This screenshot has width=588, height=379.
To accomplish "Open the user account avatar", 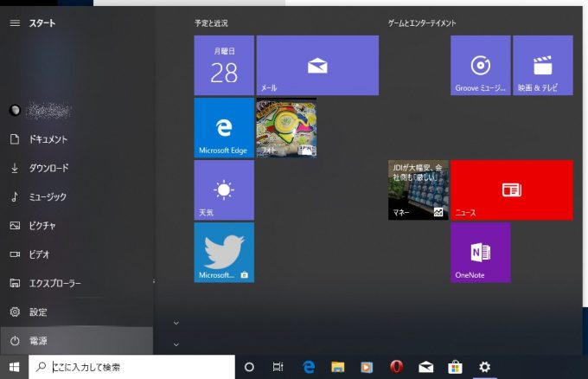I will pyautogui.click(x=15, y=110).
